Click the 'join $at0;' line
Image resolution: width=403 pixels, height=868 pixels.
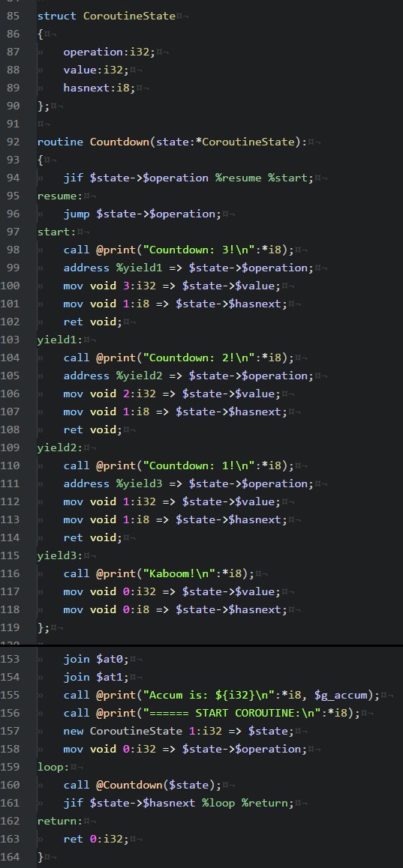click(96, 660)
